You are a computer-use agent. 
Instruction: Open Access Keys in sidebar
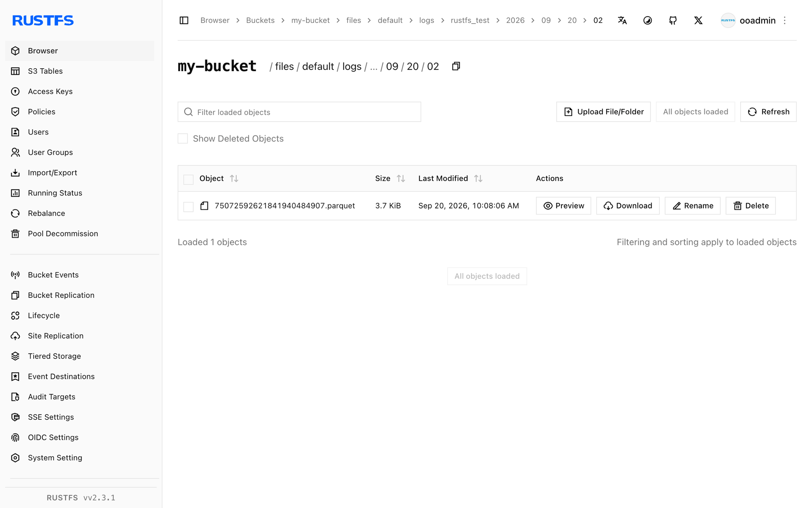click(80, 91)
